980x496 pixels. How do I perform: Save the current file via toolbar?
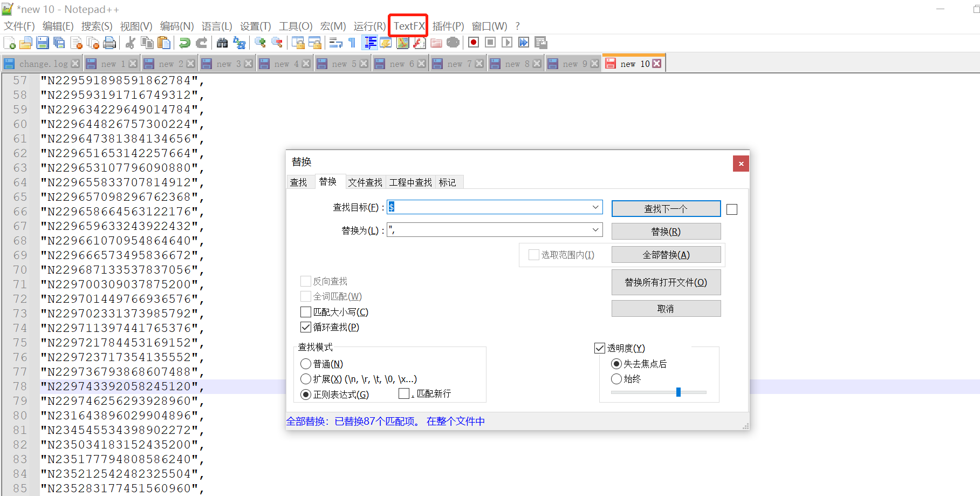(43, 43)
